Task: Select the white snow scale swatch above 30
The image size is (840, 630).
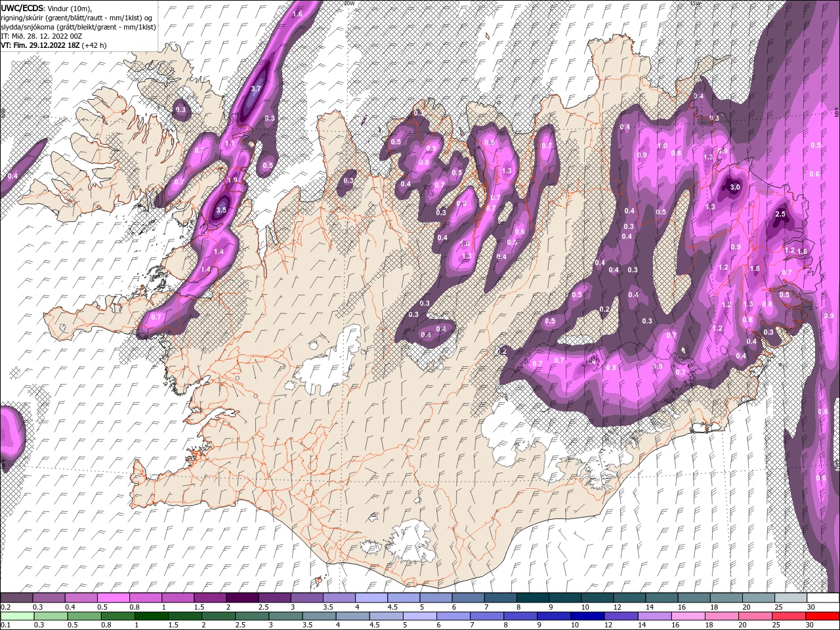Action: pyautogui.click(x=822, y=598)
